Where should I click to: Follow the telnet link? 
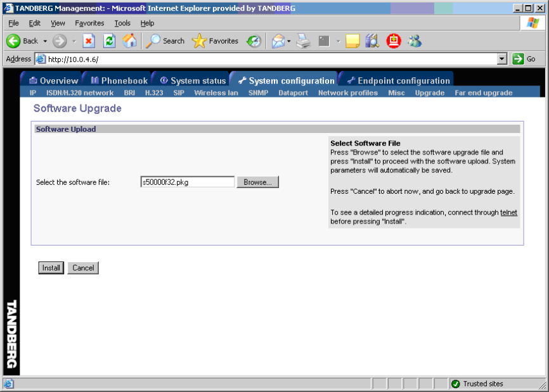point(508,212)
